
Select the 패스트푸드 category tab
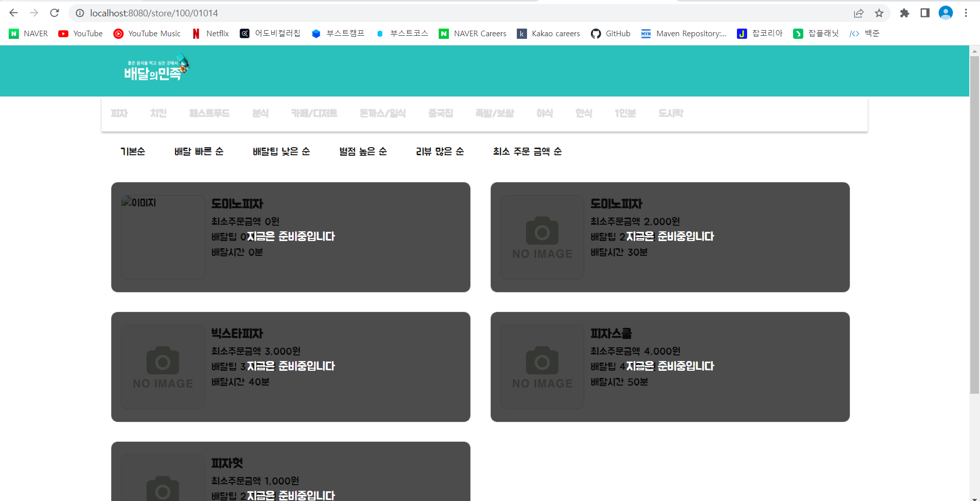(209, 113)
